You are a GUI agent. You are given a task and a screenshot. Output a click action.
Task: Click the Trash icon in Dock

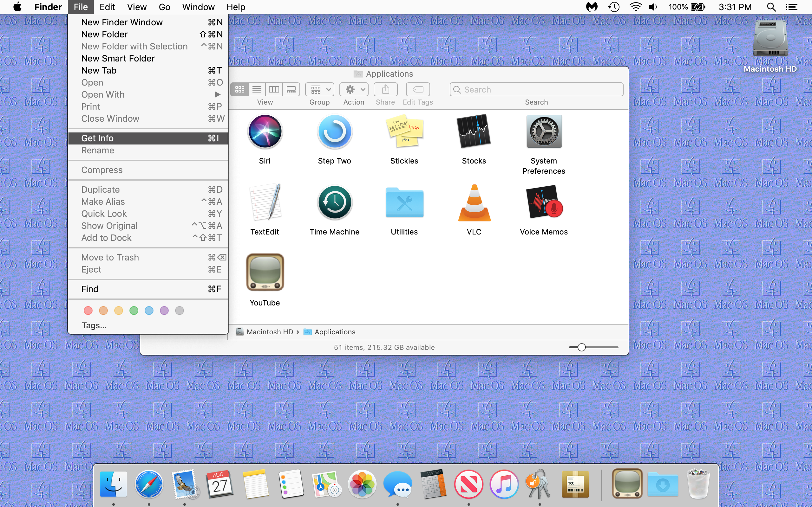pyautogui.click(x=698, y=484)
